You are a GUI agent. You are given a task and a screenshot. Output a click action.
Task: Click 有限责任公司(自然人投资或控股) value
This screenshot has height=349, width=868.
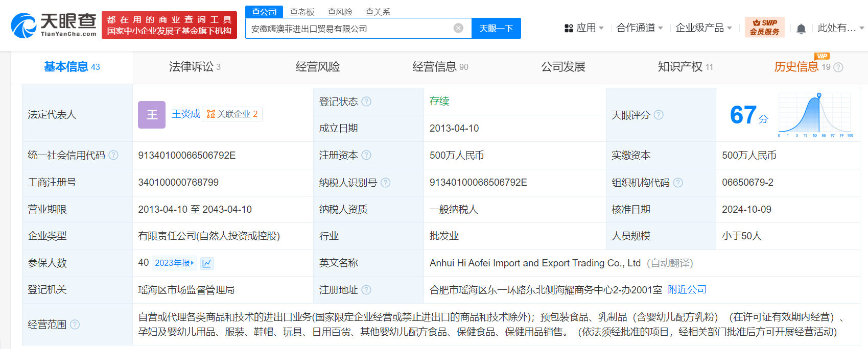(209, 236)
